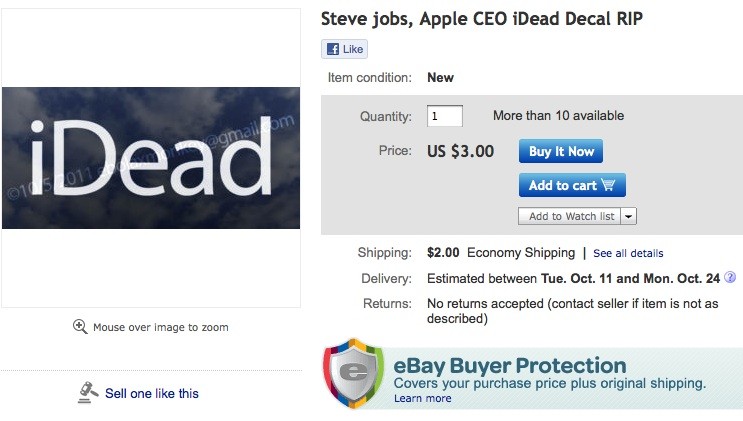This screenshot has height=421, width=743.
Task: Focus the Quantity input field
Action: pos(445,116)
